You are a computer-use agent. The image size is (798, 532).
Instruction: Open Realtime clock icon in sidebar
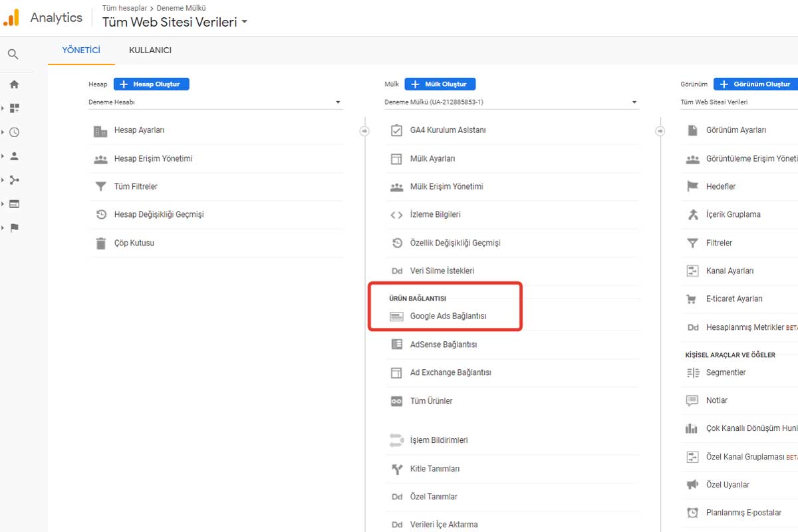[x=14, y=132]
